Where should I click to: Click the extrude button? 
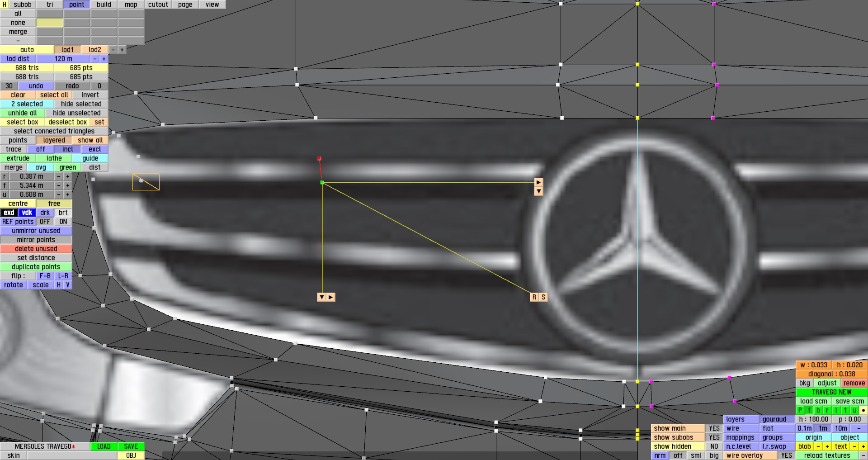(18, 158)
